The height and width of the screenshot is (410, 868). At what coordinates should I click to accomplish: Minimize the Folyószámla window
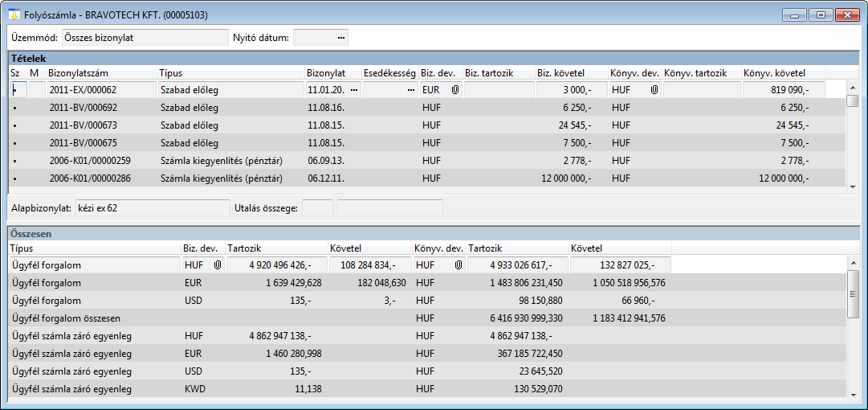click(x=796, y=15)
